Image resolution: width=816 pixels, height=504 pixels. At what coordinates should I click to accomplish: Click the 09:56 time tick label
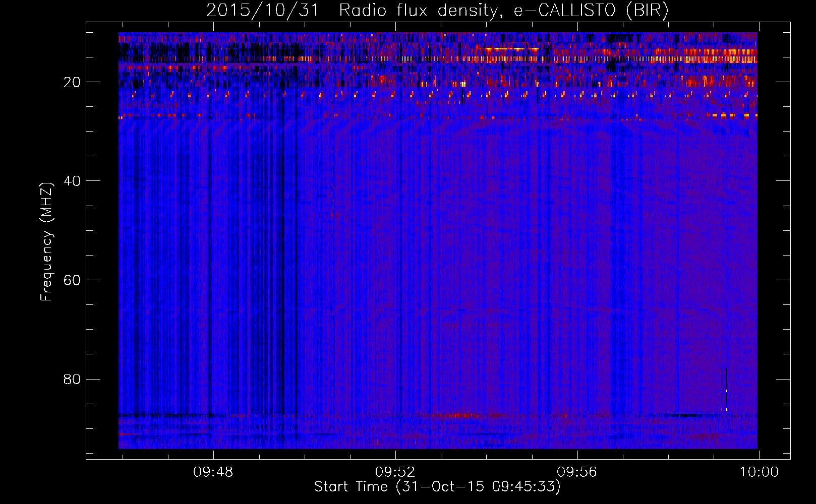pyautogui.click(x=577, y=472)
